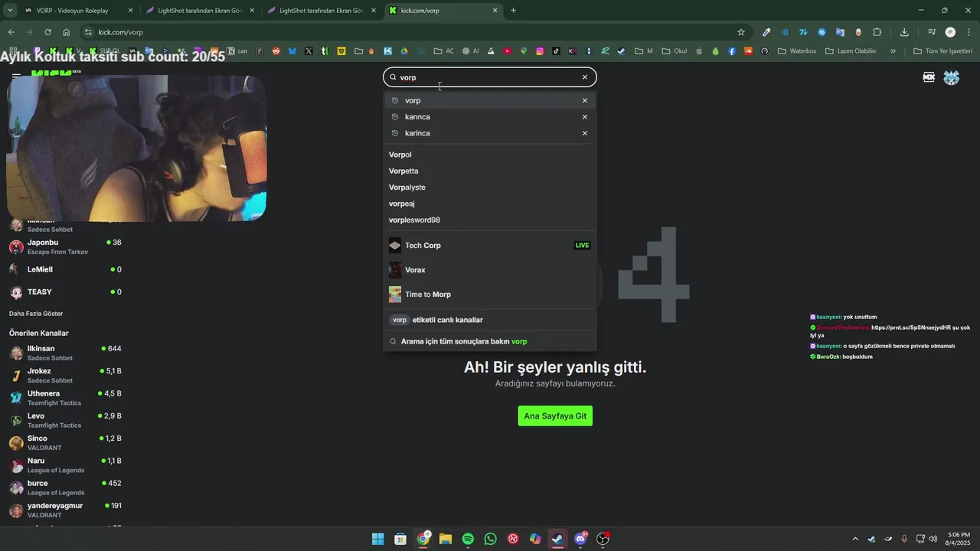Open the Instagram bookmark
Image resolution: width=980 pixels, height=551 pixels.
pos(540,51)
